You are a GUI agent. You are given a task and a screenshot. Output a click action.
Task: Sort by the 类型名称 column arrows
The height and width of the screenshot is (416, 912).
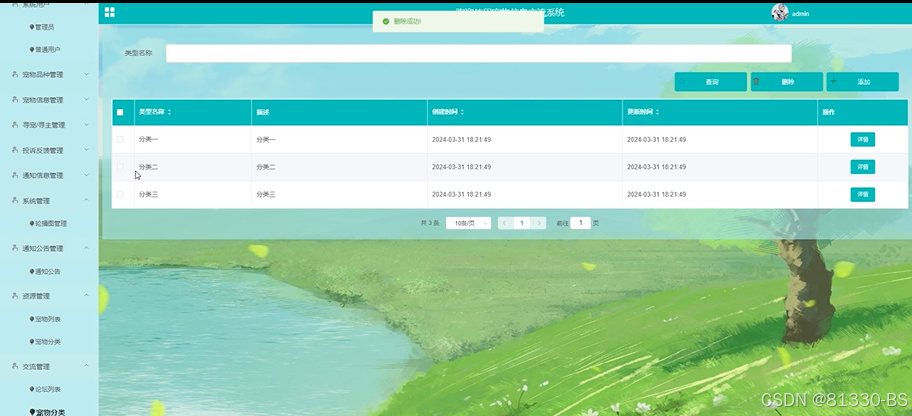(x=169, y=112)
